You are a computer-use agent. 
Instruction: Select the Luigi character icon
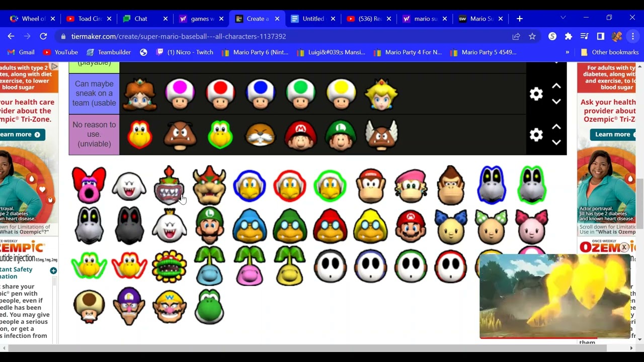point(209,225)
